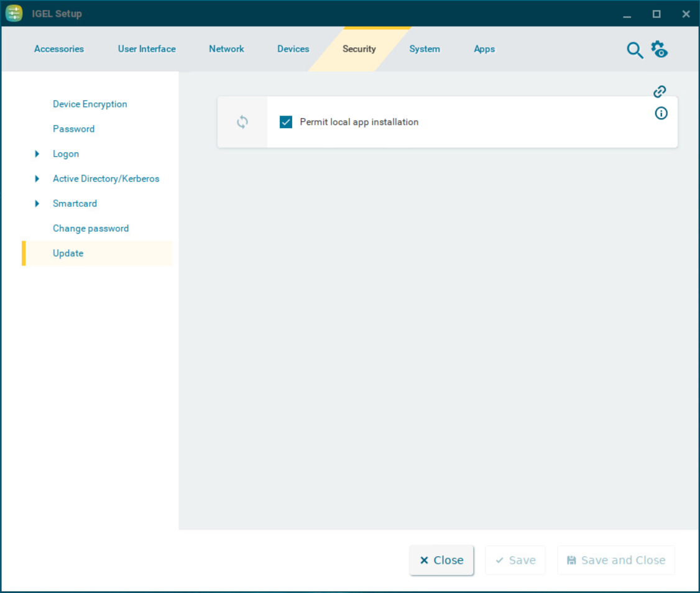Click the search magnifier icon
The height and width of the screenshot is (593, 700).
634,50
